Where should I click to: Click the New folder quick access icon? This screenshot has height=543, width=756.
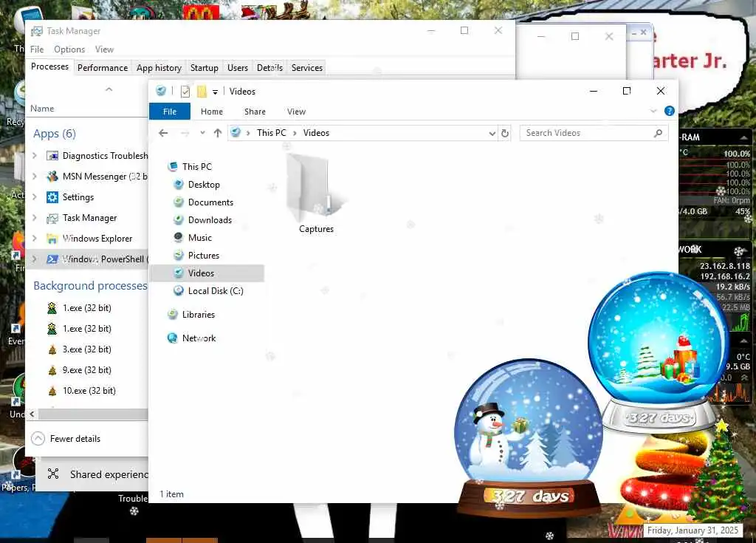pos(202,91)
